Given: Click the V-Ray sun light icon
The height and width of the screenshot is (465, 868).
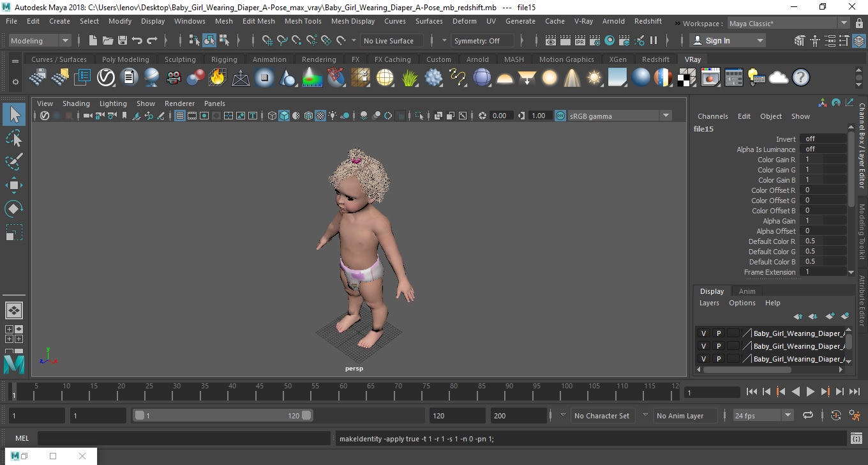Looking at the screenshot, I should click(x=595, y=78).
